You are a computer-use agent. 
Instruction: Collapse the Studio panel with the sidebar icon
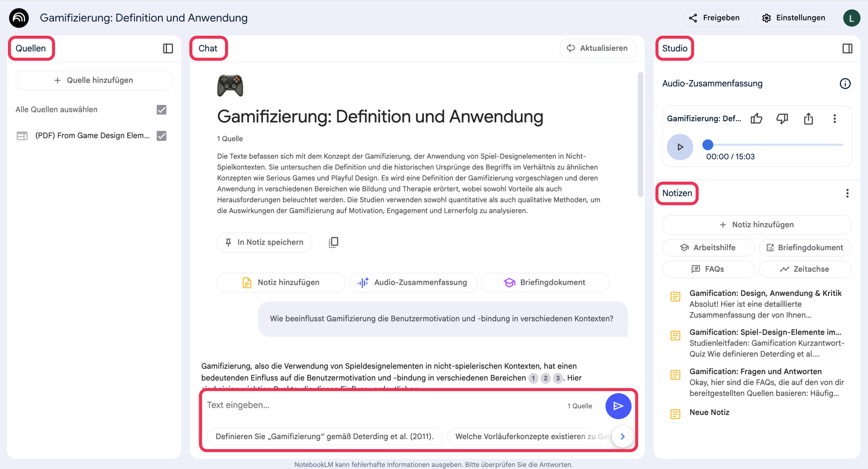click(847, 48)
